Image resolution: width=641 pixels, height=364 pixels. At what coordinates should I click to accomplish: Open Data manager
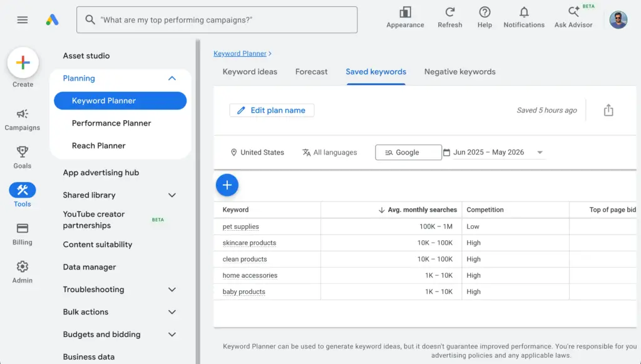pos(90,267)
